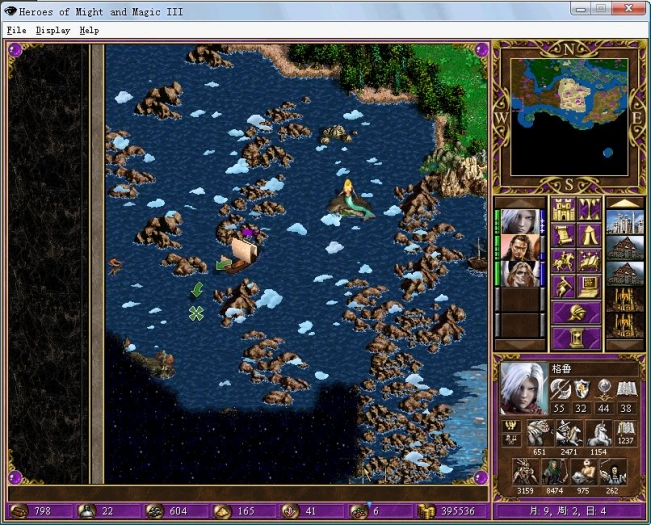Click the spell power orb icon

(603, 390)
